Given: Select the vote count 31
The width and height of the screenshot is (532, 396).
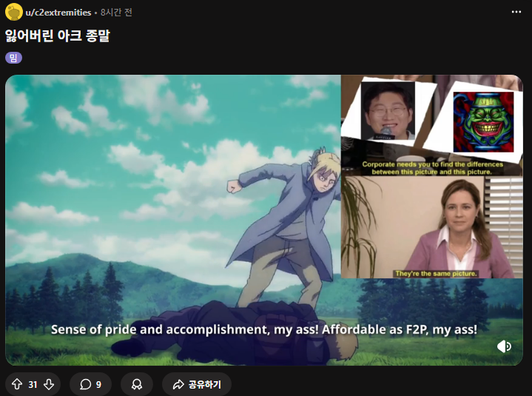Looking at the screenshot, I should [33, 384].
